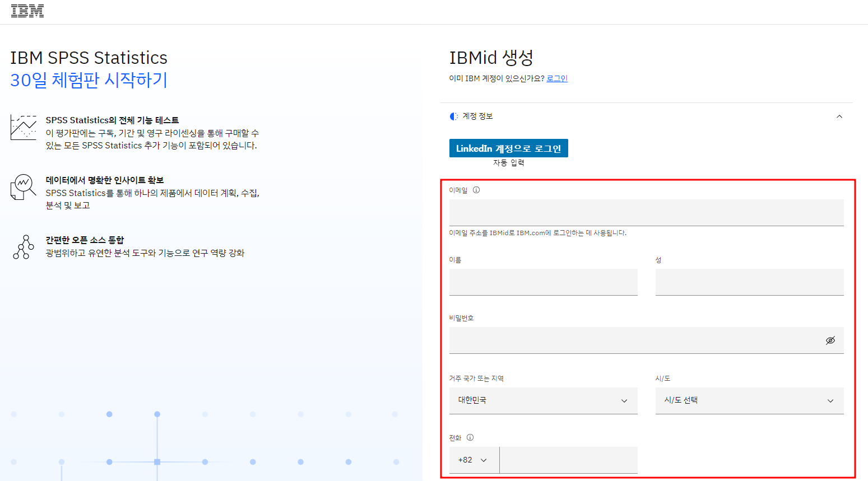This screenshot has height=481, width=868.
Task: Focus the 성 input field
Action: pos(749,282)
